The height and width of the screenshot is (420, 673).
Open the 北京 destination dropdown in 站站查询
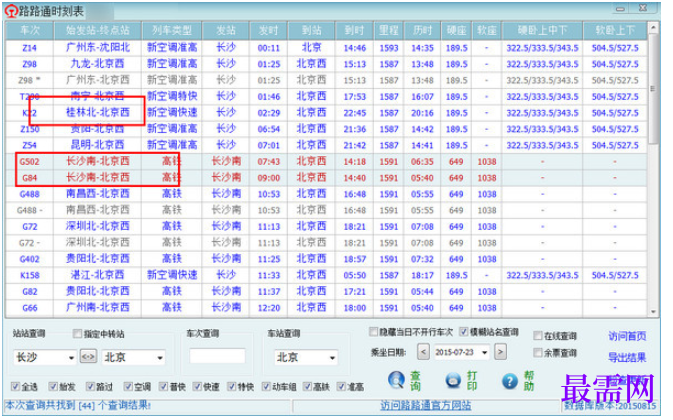(x=160, y=357)
